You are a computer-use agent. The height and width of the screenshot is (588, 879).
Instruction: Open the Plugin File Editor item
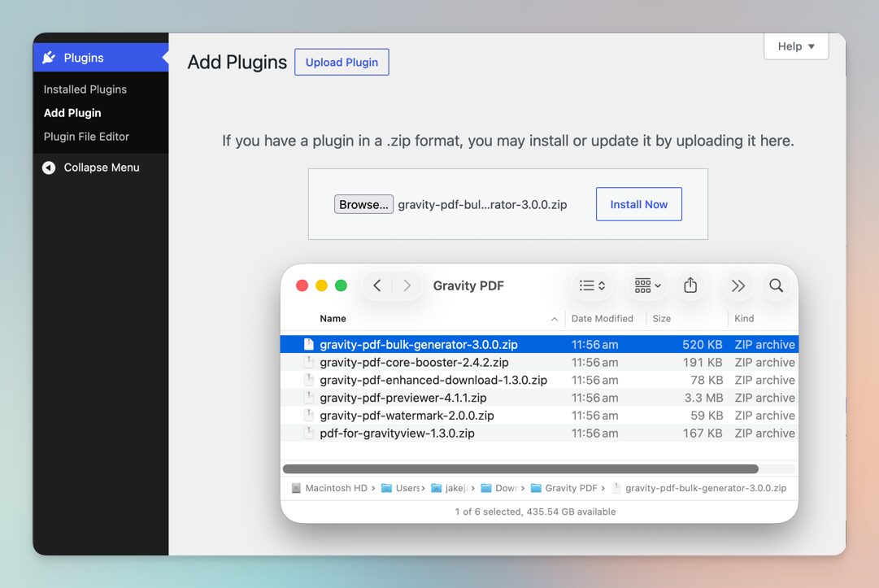[x=86, y=137]
